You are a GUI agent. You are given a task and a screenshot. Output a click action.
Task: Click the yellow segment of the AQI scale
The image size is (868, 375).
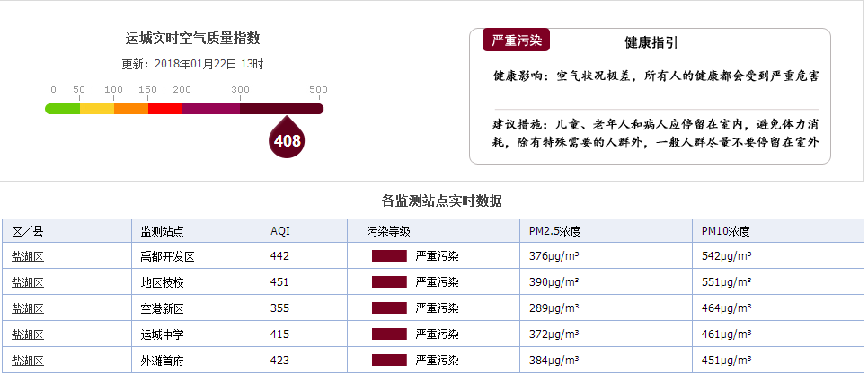point(97,109)
